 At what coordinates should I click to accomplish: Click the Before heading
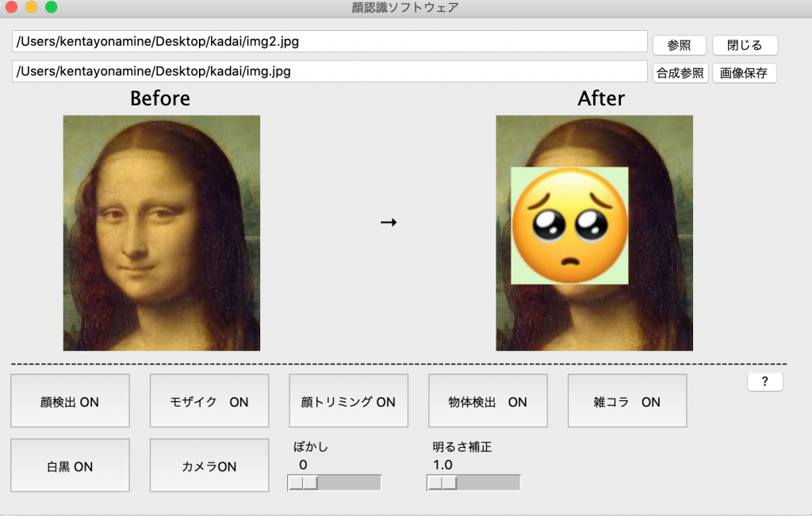coord(160,98)
